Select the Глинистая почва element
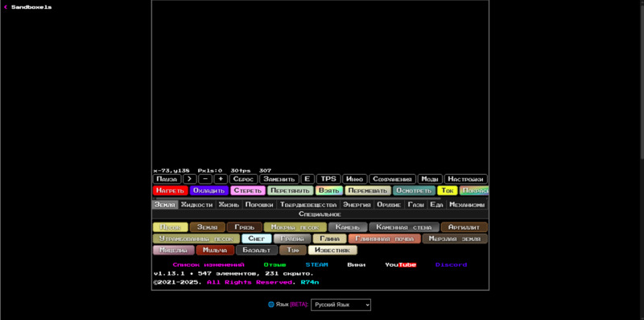 tap(385, 239)
